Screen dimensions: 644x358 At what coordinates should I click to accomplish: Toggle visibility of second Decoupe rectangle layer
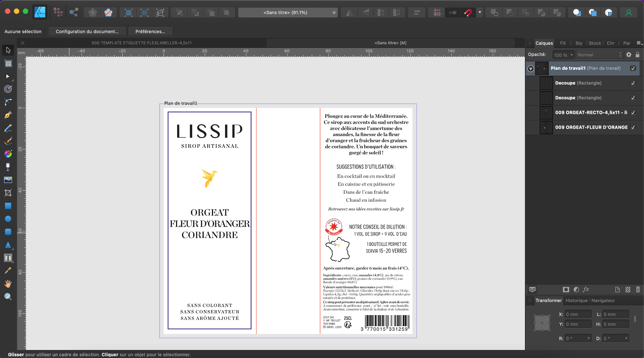click(633, 98)
